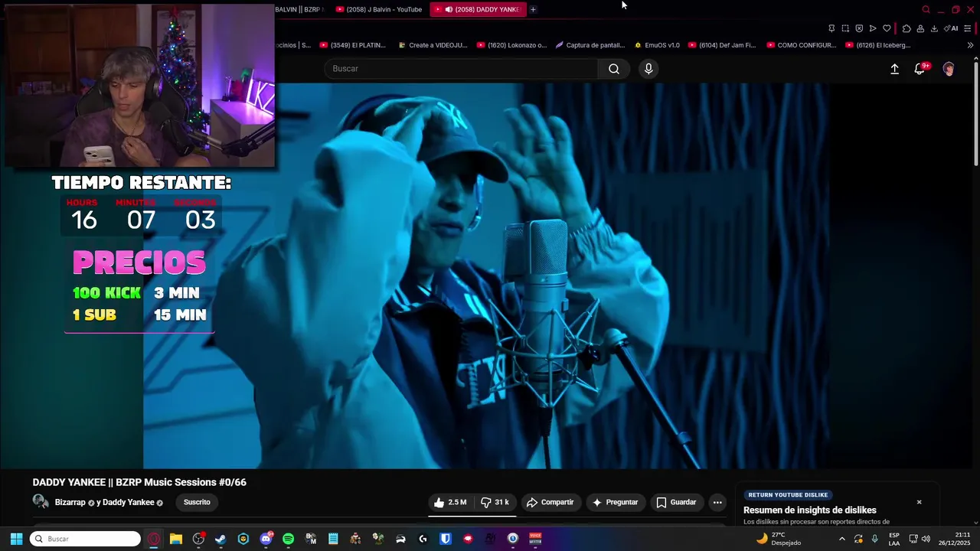Click the Windows taskbar Buscar search box

pyautogui.click(x=85, y=539)
